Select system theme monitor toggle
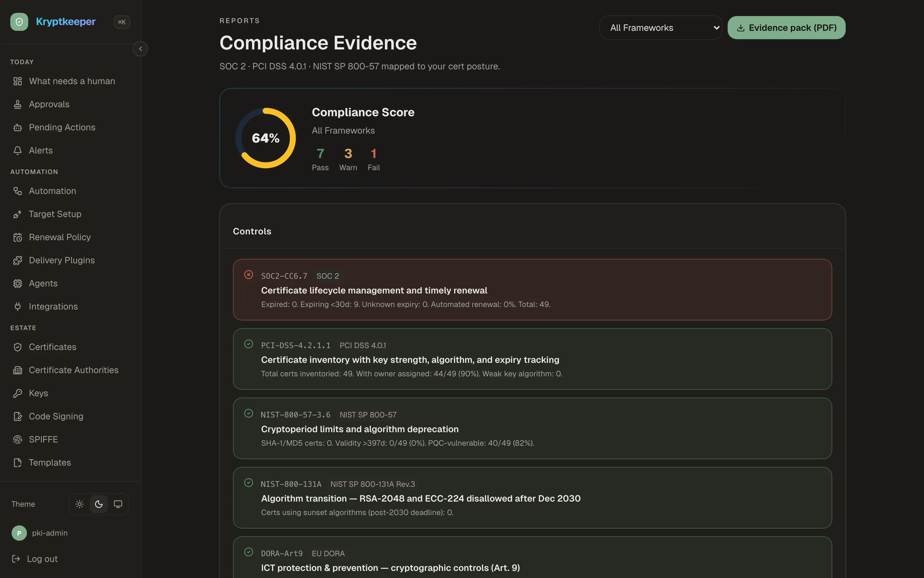The image size is (924, 578). 118,504
